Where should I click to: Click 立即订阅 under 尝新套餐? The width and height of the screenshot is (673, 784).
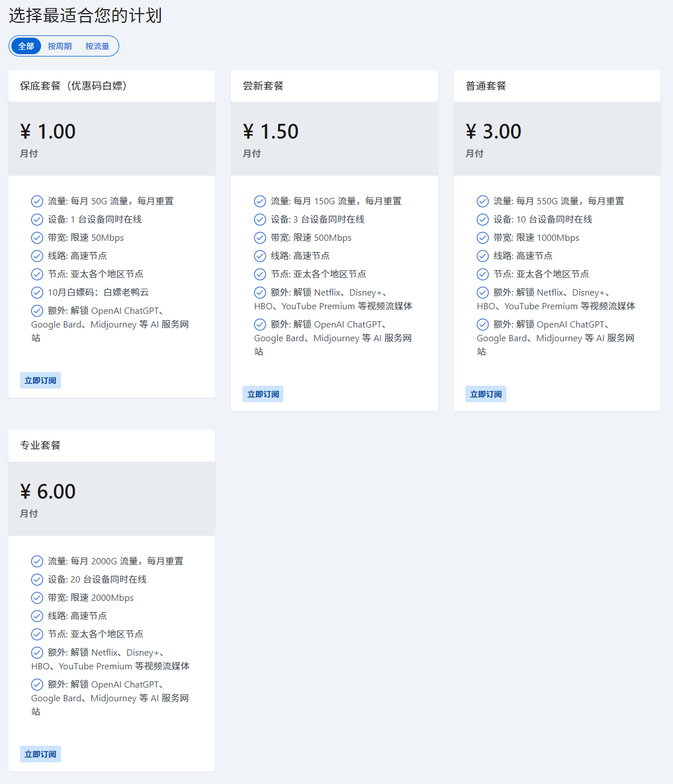263,394
